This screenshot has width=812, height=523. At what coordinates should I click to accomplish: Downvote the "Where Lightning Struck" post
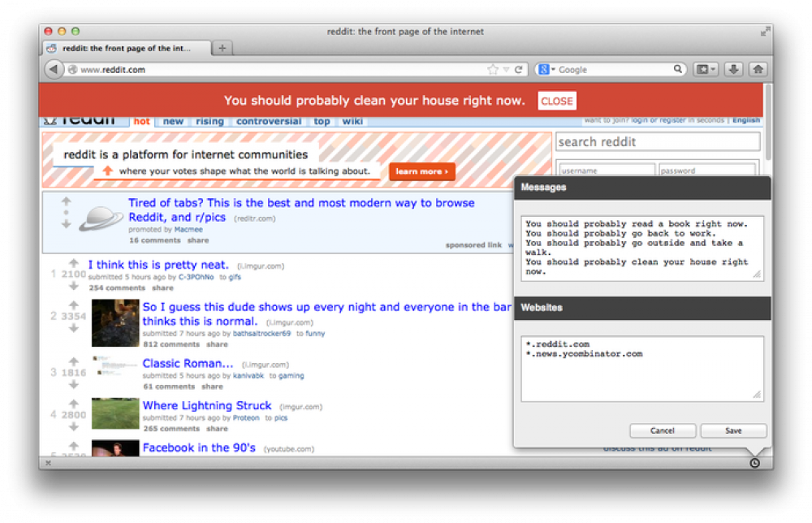click(x=74, y=426)
